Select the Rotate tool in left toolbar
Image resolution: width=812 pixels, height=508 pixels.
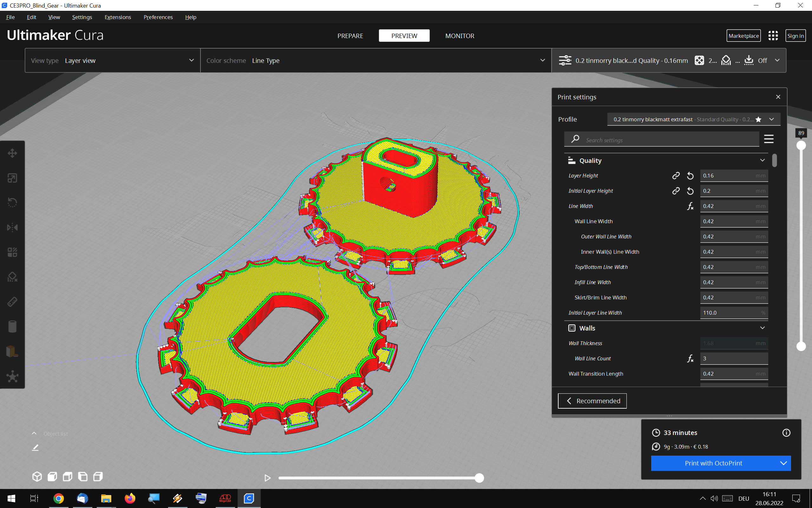(12, 203)
